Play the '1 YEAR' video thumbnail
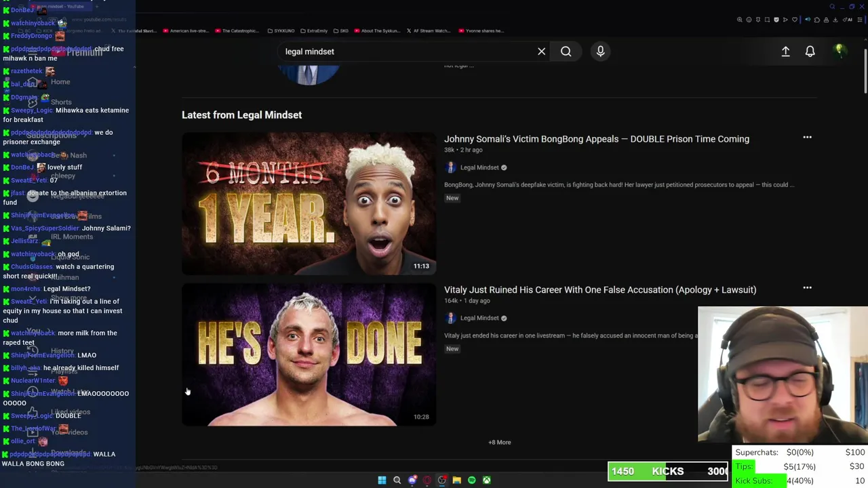This screenshot has height=488, width=868. (x=309, y=203)
